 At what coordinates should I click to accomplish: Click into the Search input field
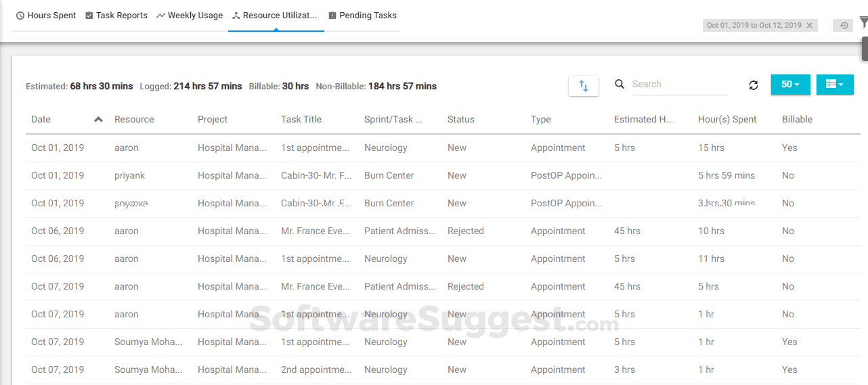678,85
